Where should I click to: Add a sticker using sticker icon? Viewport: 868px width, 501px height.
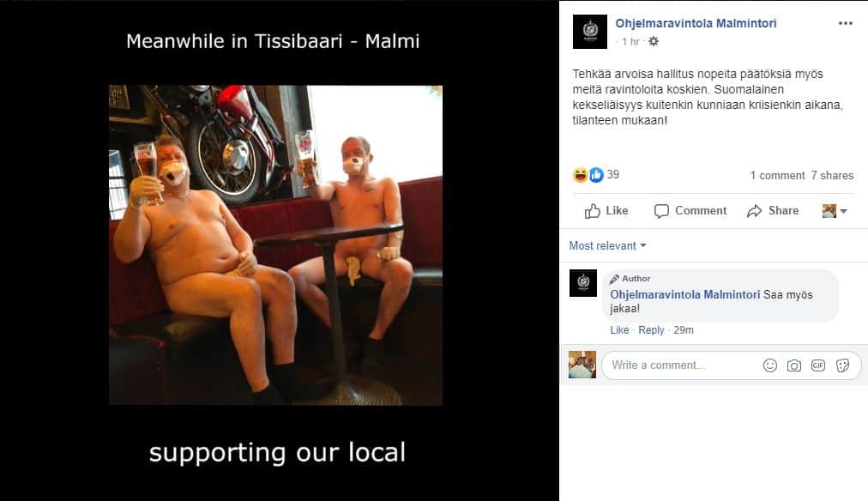[842, 365]
